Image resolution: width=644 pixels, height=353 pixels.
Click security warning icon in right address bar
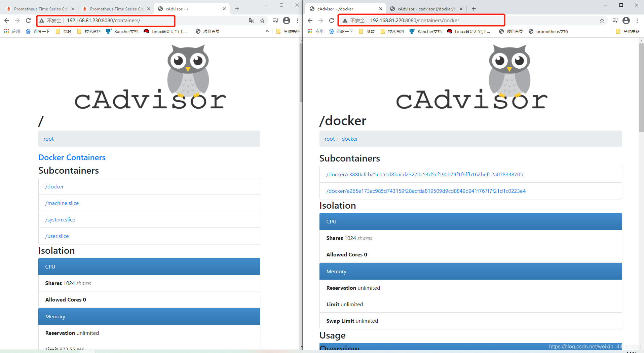click(345, 21)
